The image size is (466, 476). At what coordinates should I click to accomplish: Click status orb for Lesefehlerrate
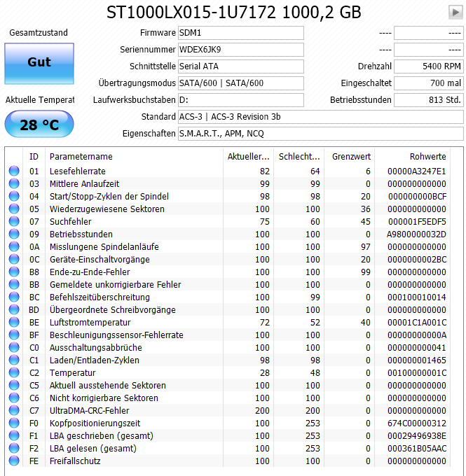14,171
